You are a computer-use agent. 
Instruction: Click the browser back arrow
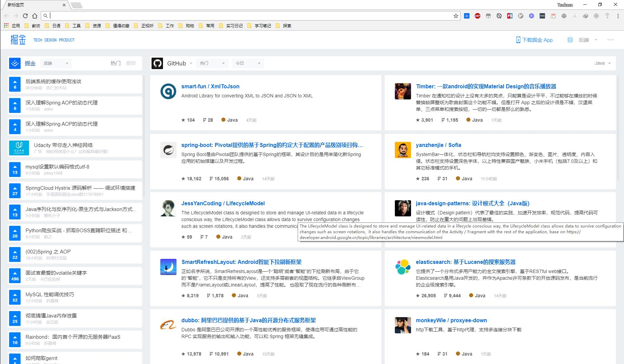click(x=6, y=16)
